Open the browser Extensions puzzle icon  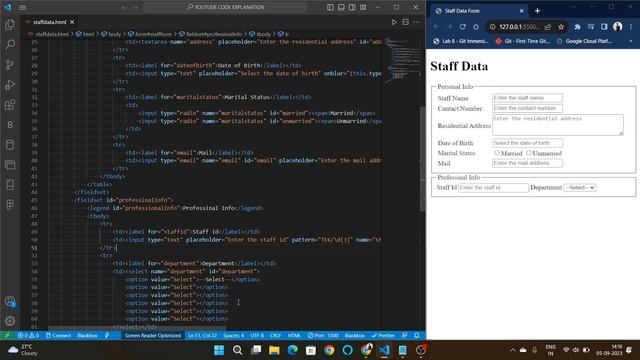click(577, 27)
